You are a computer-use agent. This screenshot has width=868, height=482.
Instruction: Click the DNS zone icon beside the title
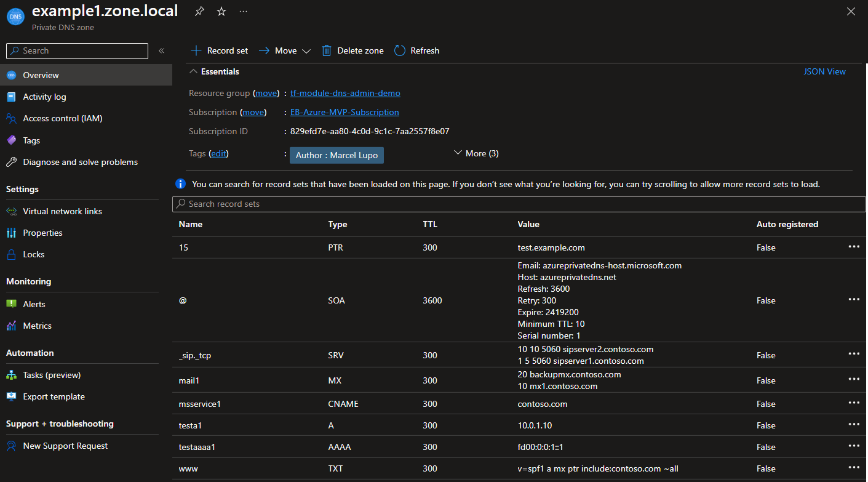click(15, 16)
